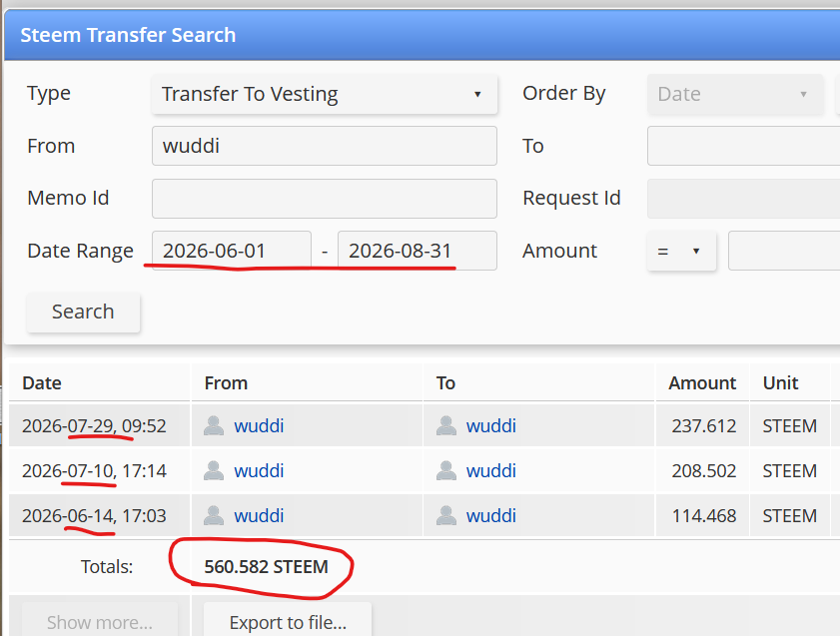Click the From avatar icon in 2026-07-10 row

pyautogui.click(x=214, y=470)
